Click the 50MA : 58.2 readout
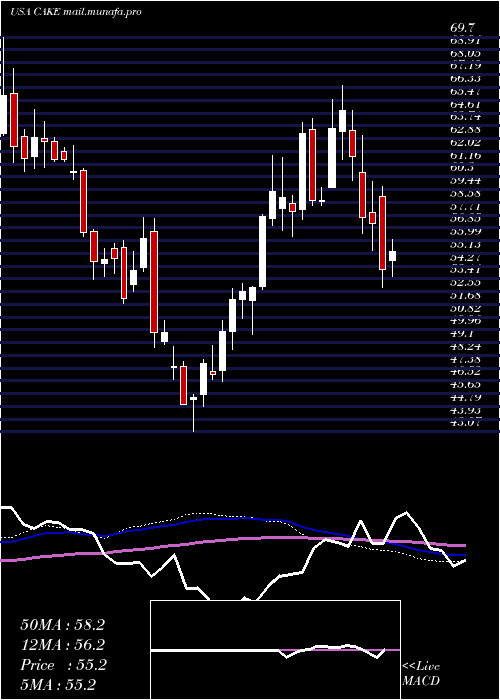The width and height of the screenshot is (500, 700). point(62,625)
